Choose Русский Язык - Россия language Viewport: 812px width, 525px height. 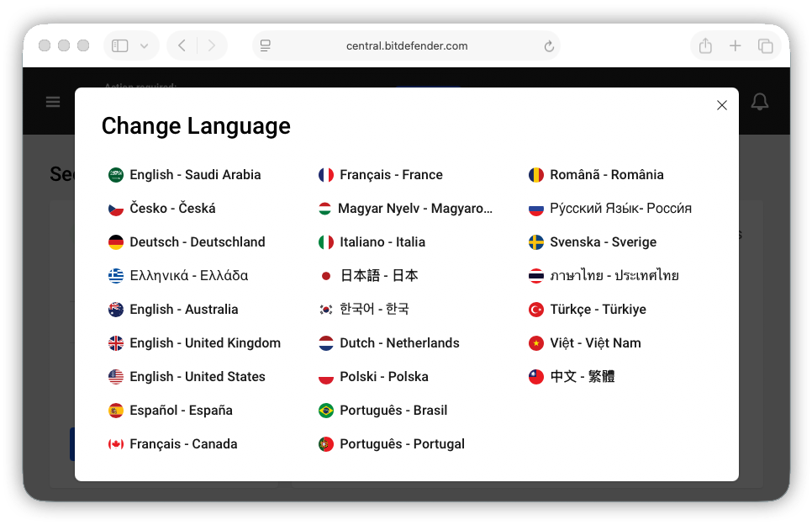(x=610, y=209)
